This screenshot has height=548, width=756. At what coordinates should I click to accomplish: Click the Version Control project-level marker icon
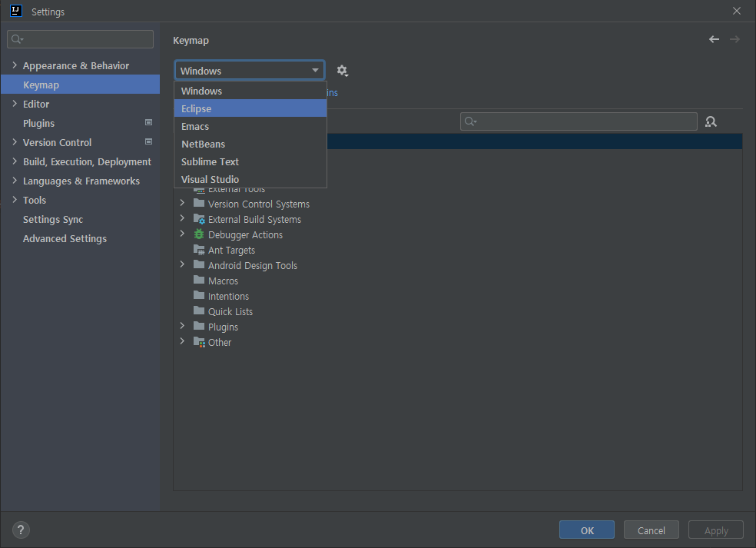pyautogui.click(x=148, y=142)
